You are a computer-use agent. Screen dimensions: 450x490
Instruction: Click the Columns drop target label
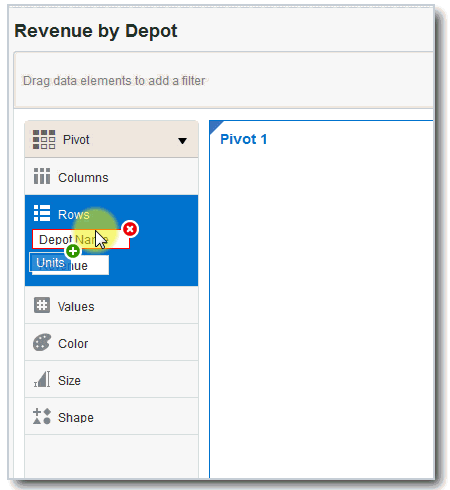point(83,178)
